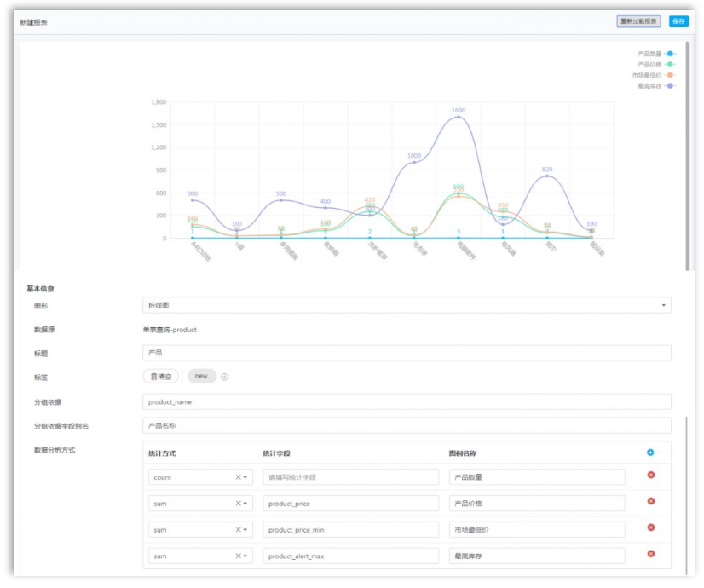Open the 图形 chart type dropdown

point(407,305)
